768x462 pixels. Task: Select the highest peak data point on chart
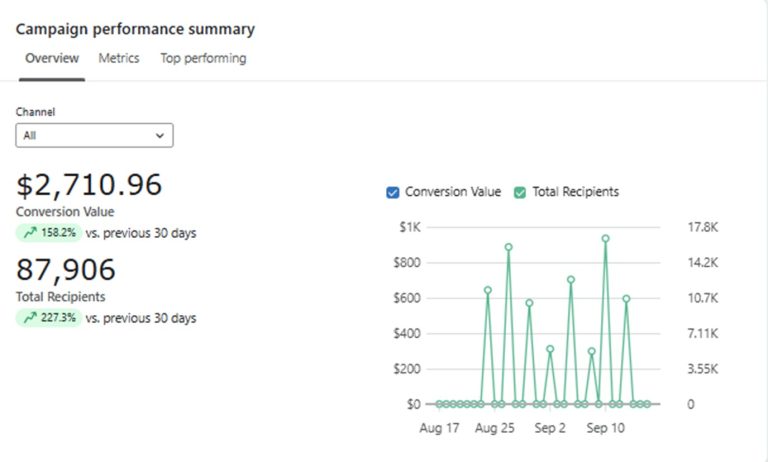[605, 238]
